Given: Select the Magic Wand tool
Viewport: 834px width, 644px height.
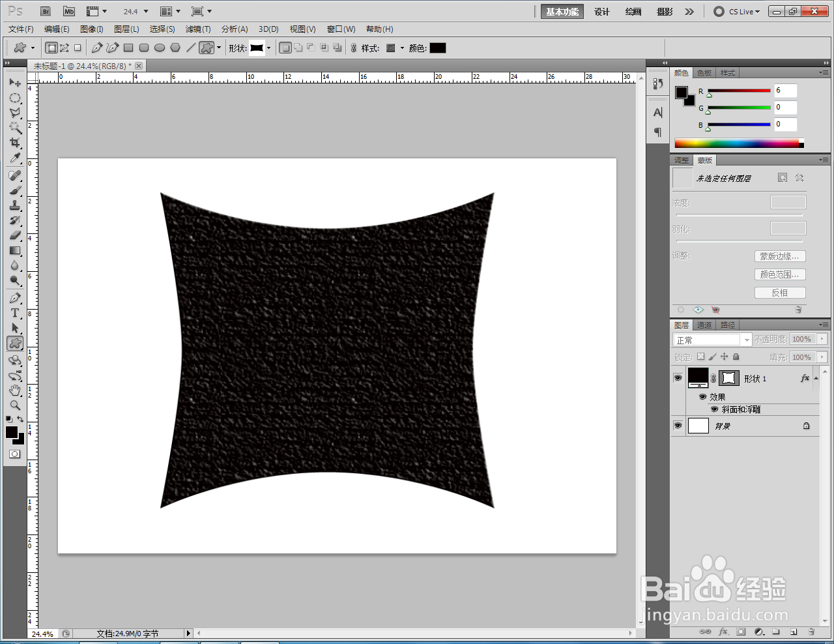Looking at the screenshot, I should (x=15, y=128).
